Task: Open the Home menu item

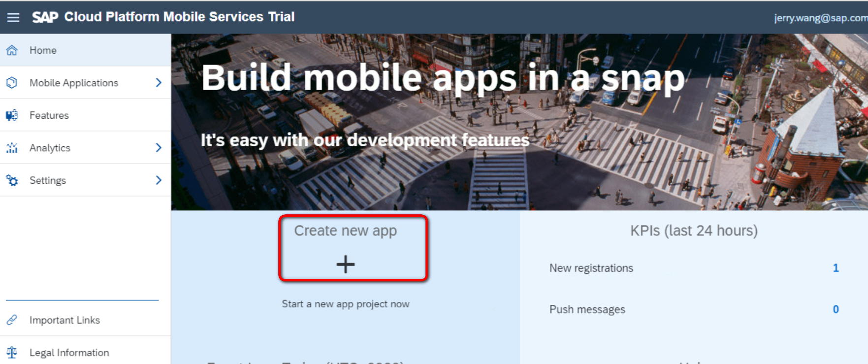Action: click(85, 50)
